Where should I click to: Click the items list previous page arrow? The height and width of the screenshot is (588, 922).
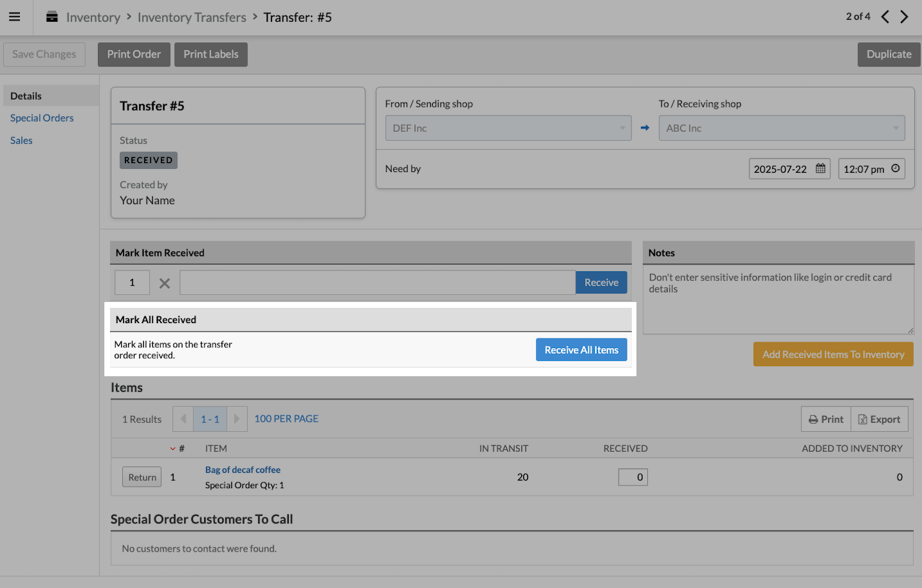click(183, 419)
